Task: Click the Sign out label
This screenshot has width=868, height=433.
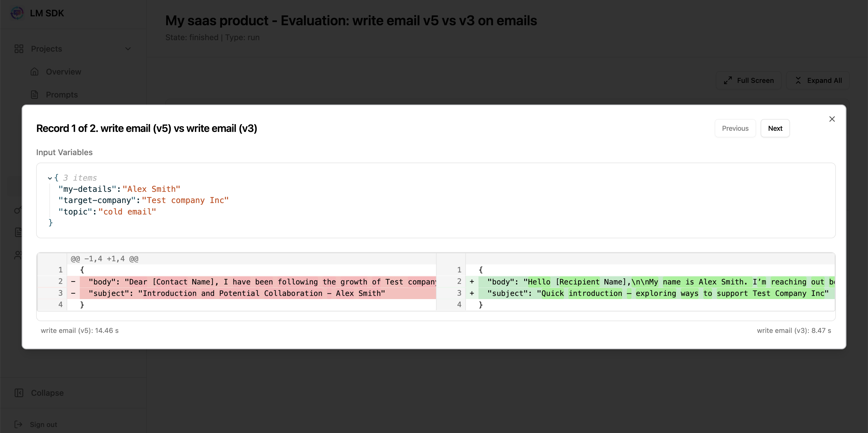Action: (43, 424)
